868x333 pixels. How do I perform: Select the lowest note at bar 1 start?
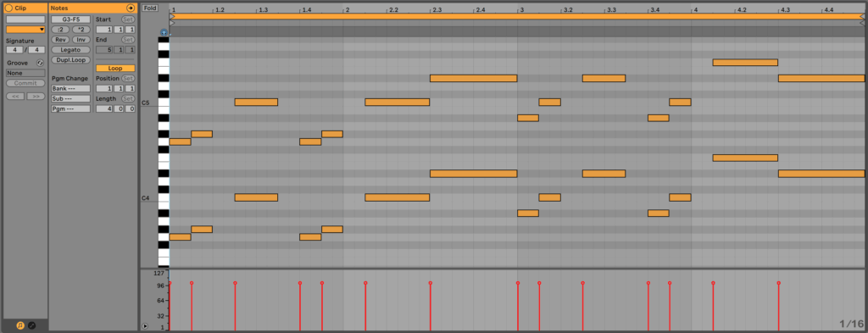pyautogui.click(x=180, y=237)
